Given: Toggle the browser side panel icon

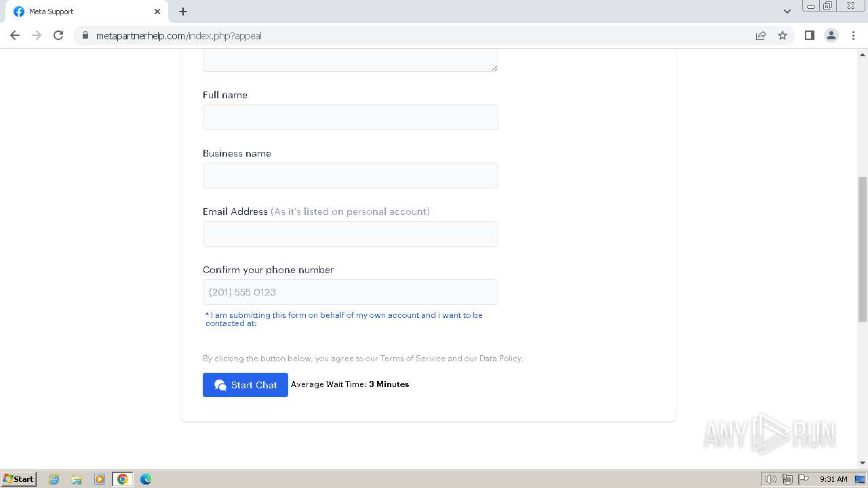Looking at the screenshot, I should pyautogui.click(x=809, y=35).
